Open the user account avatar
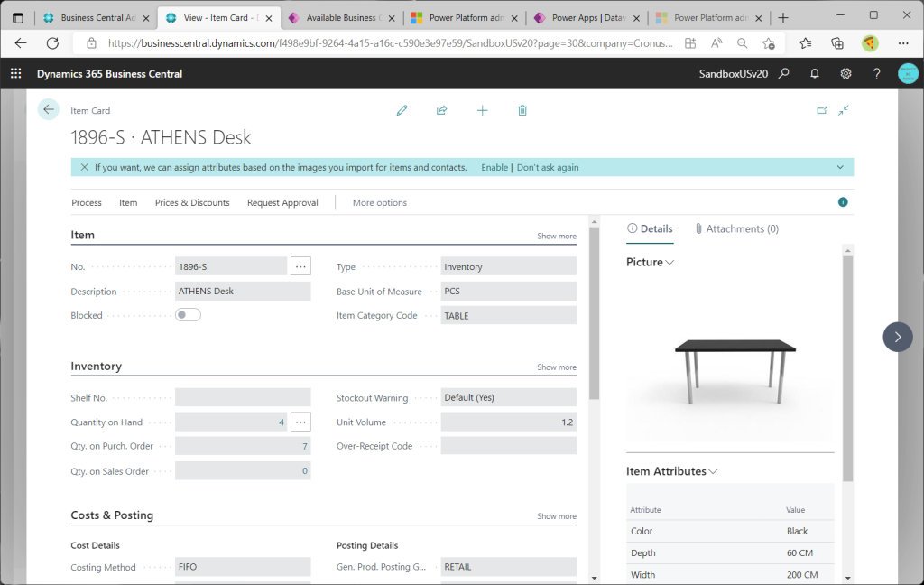 [908, 73]
